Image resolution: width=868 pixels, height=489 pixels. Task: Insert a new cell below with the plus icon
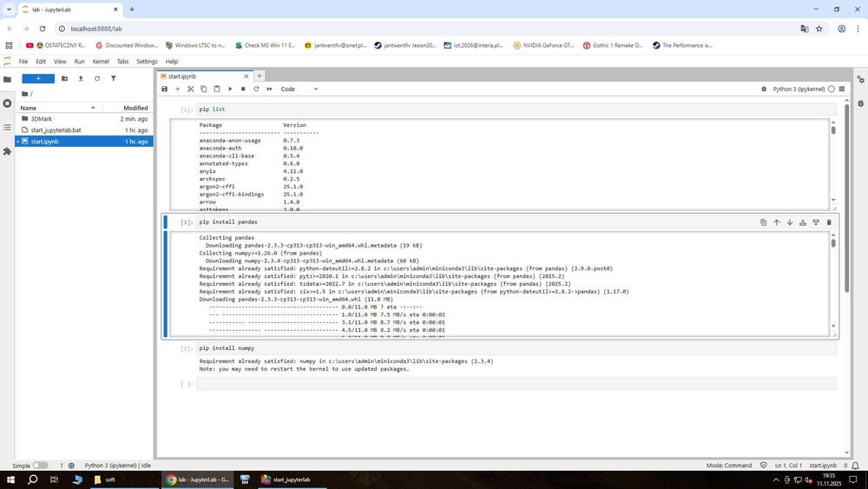178,89
